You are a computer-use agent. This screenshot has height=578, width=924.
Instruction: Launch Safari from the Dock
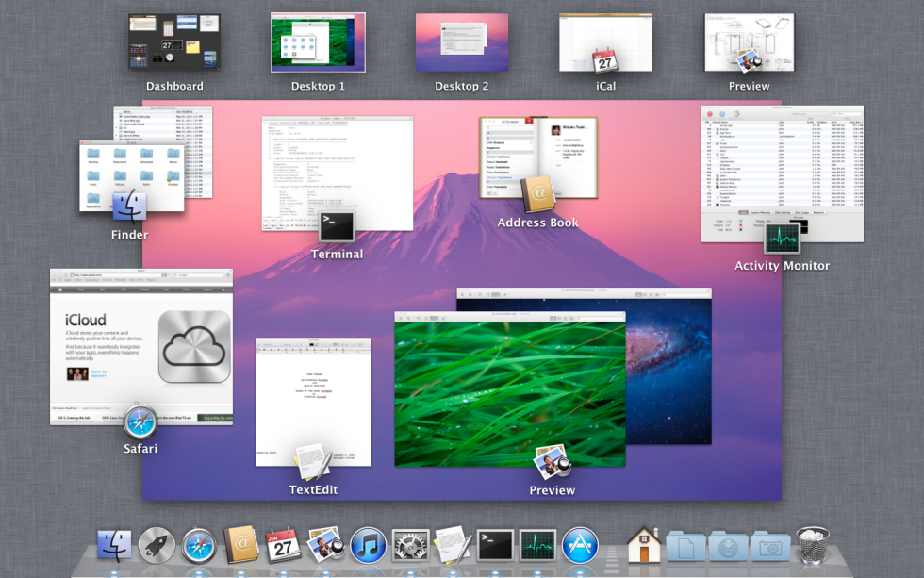tap(199, 545)
